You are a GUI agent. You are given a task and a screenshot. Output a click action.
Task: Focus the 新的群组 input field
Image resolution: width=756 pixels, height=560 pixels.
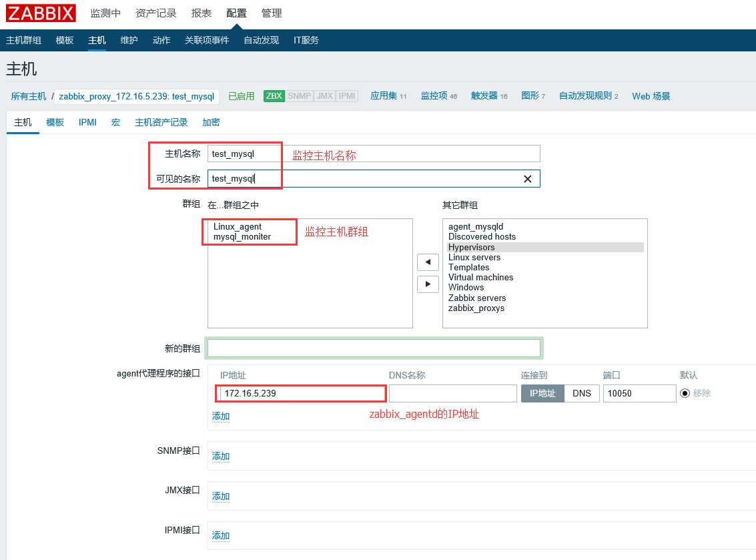(374, 348)
